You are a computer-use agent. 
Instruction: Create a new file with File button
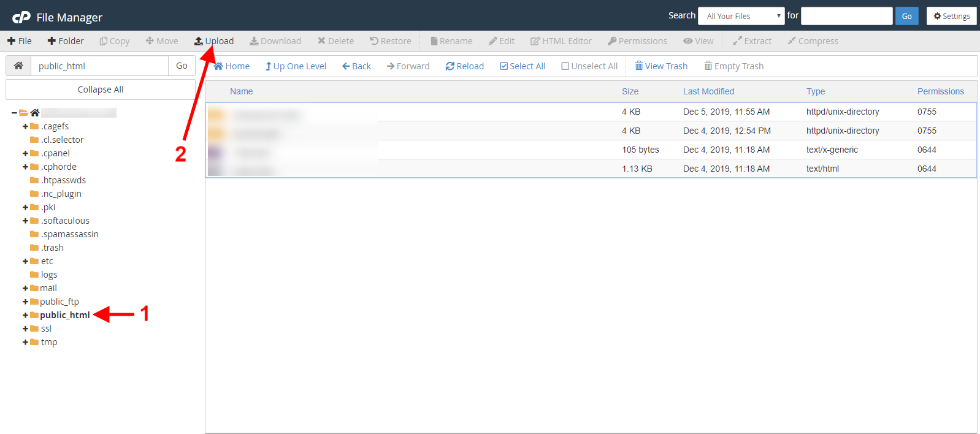[x=20, y=41]
